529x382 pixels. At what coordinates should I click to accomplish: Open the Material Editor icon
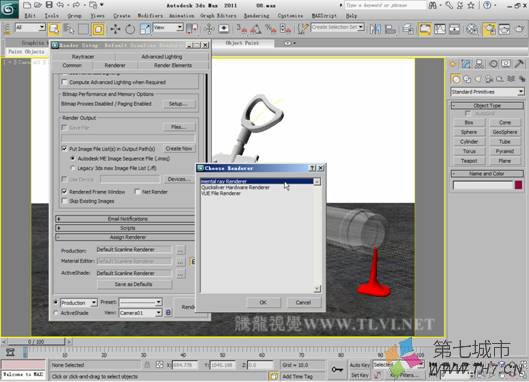tap(472, 29)
